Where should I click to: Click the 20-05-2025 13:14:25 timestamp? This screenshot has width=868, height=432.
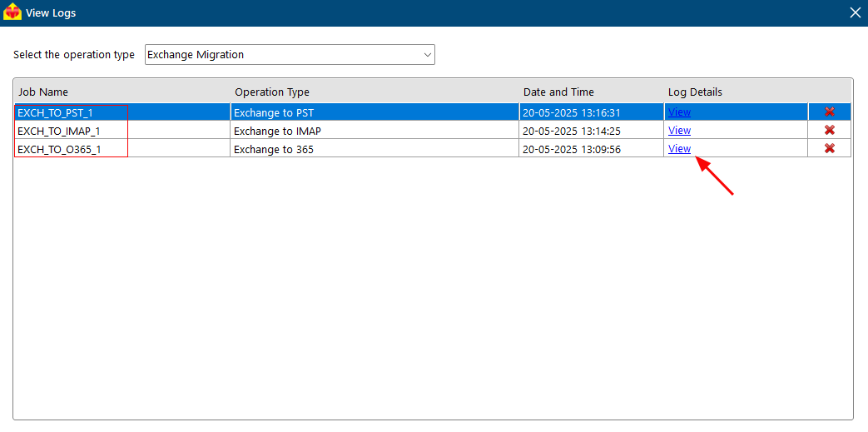pos(571,132)
